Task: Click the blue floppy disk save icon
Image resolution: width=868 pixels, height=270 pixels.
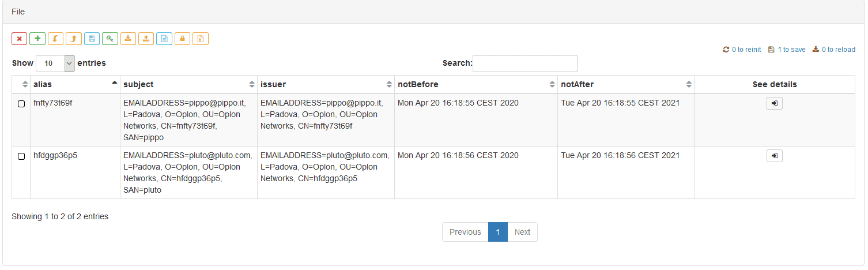Action: click(92, 39)
